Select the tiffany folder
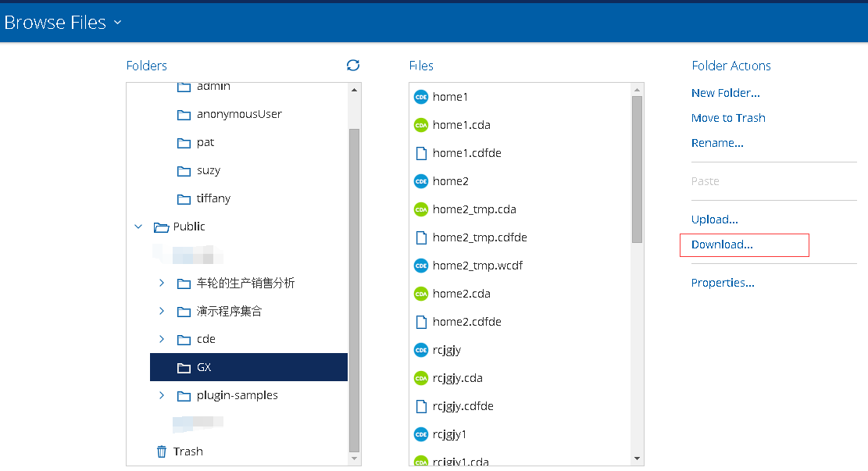 [x=213, y=198]
